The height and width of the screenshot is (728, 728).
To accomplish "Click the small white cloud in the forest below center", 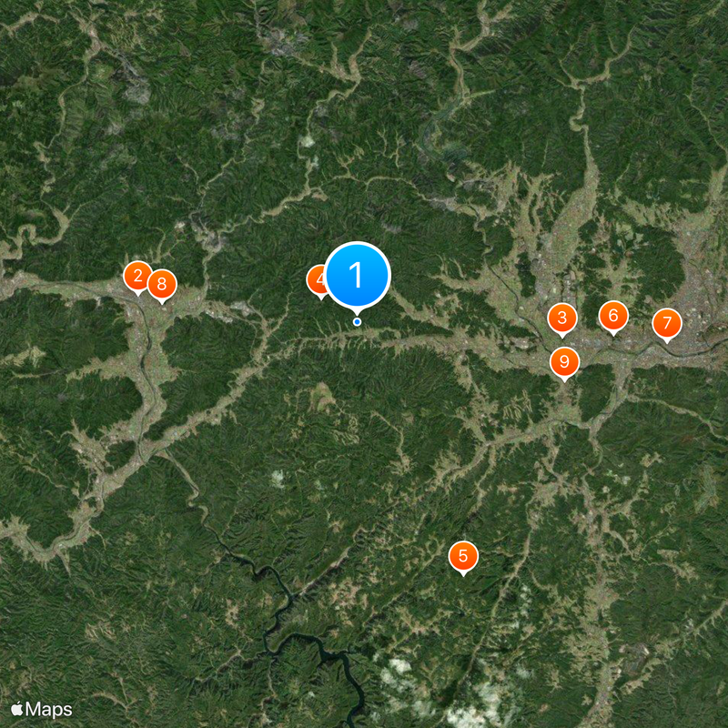I will pos(278,479).
